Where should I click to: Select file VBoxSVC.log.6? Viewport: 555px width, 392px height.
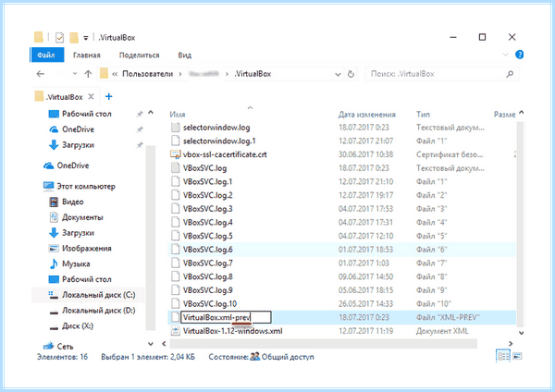tap(207, 250)
